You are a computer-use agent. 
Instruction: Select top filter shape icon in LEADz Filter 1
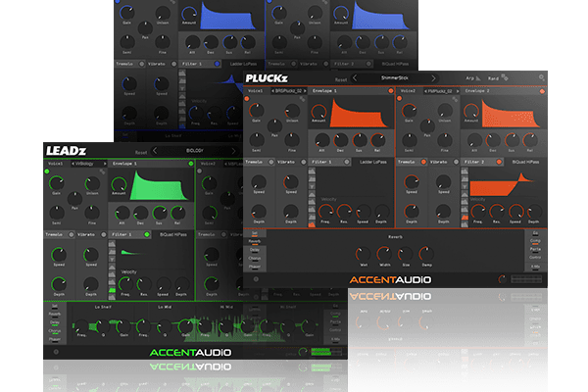click(112, 244)
